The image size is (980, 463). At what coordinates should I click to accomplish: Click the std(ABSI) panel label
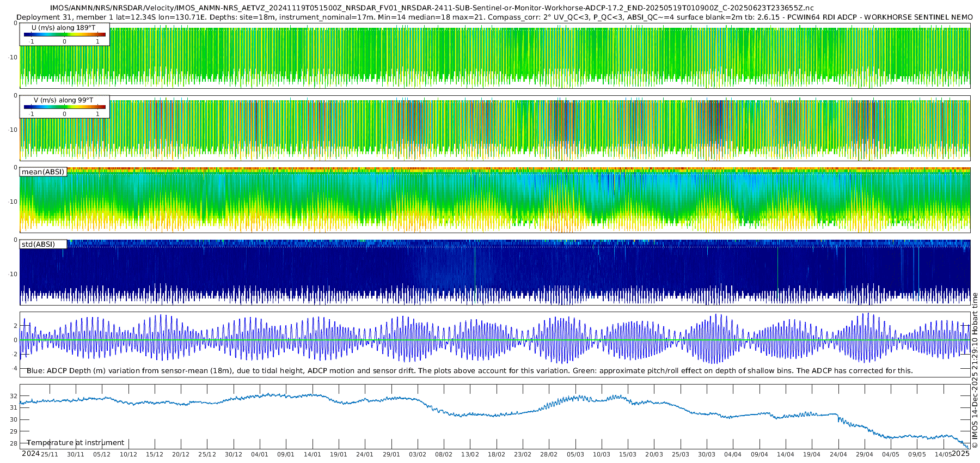click(x=38, y=245)
